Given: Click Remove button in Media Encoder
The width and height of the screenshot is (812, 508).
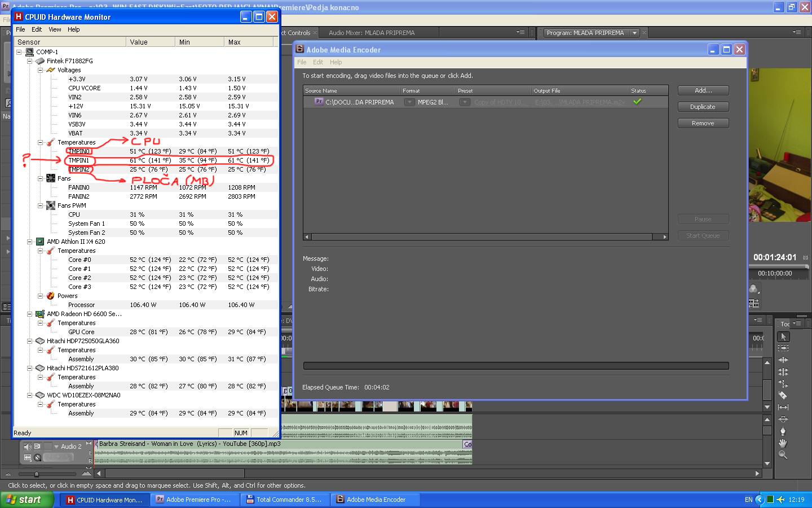Looking at the screenshot, I should [x=703, y=123].
